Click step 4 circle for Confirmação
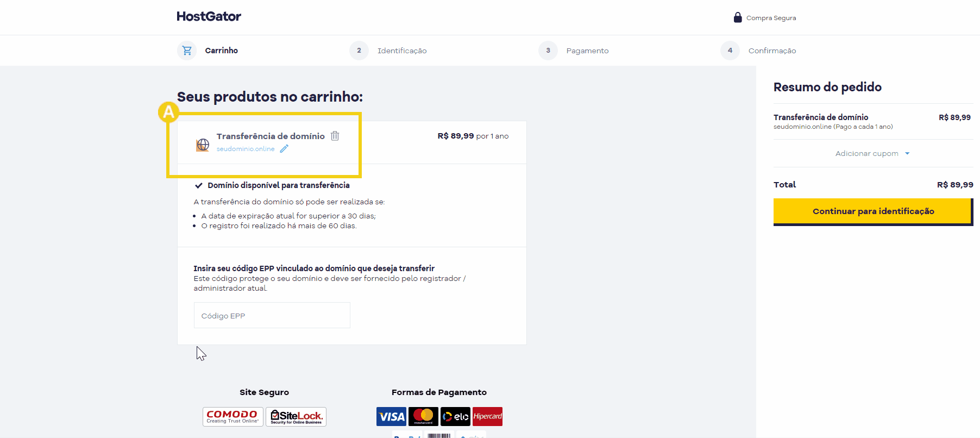This screenshot has width=980, height=438. [730, 51]
